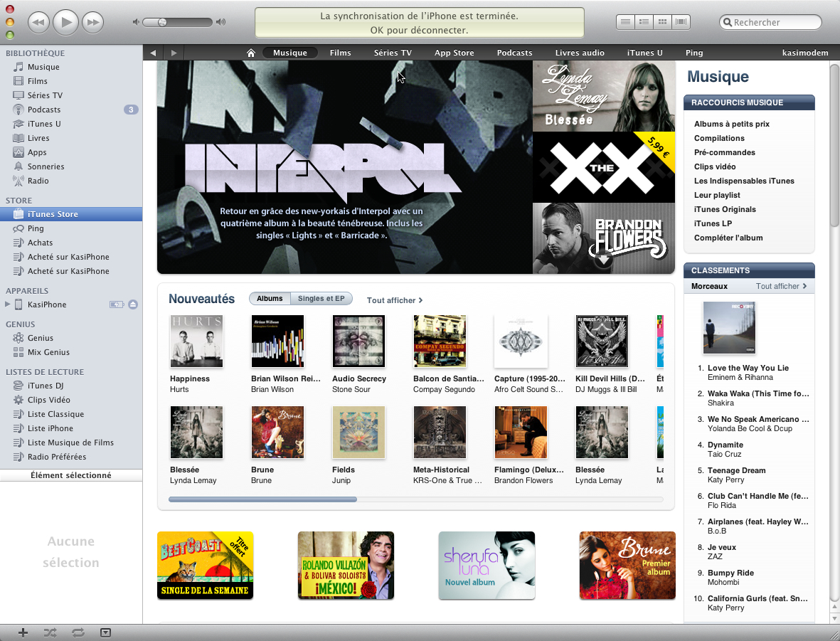The width and height of the screenshot is (840, 641).
Task: Switch to list view
Action: (625, 22)
